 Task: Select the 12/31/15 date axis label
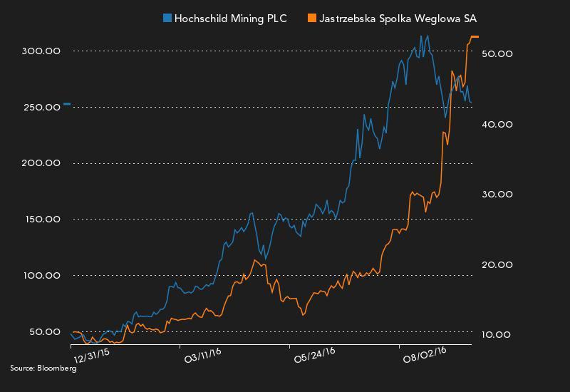point(92,352)
